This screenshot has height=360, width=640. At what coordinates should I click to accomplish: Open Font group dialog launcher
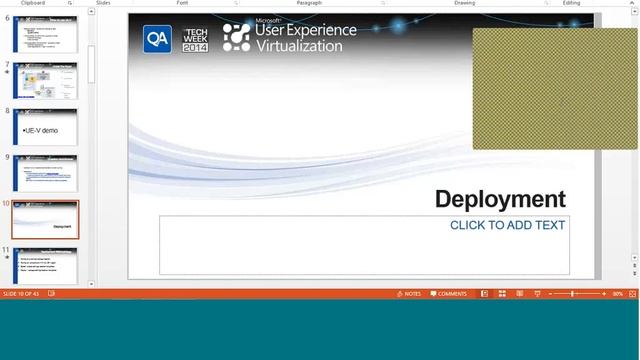click(x=236, y=3)
